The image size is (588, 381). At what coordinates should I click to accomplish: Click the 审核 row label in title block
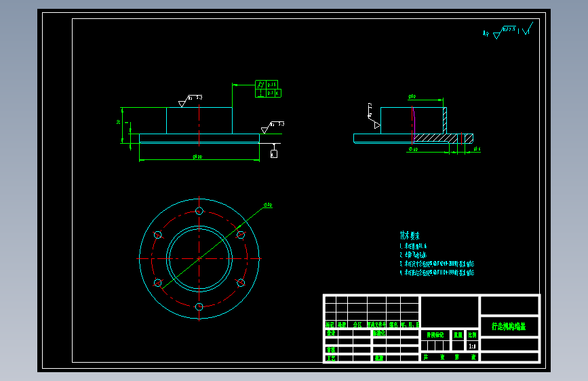coord(331,350)
